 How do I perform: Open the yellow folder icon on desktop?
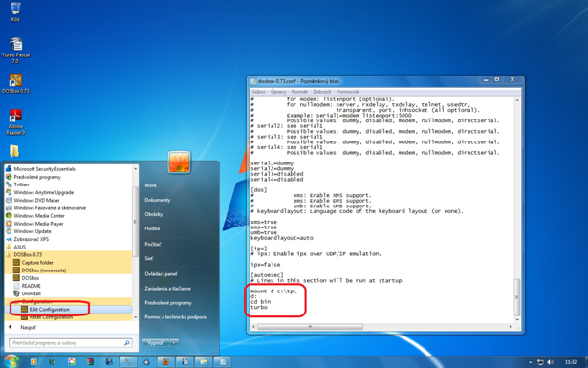pos(14,151)
